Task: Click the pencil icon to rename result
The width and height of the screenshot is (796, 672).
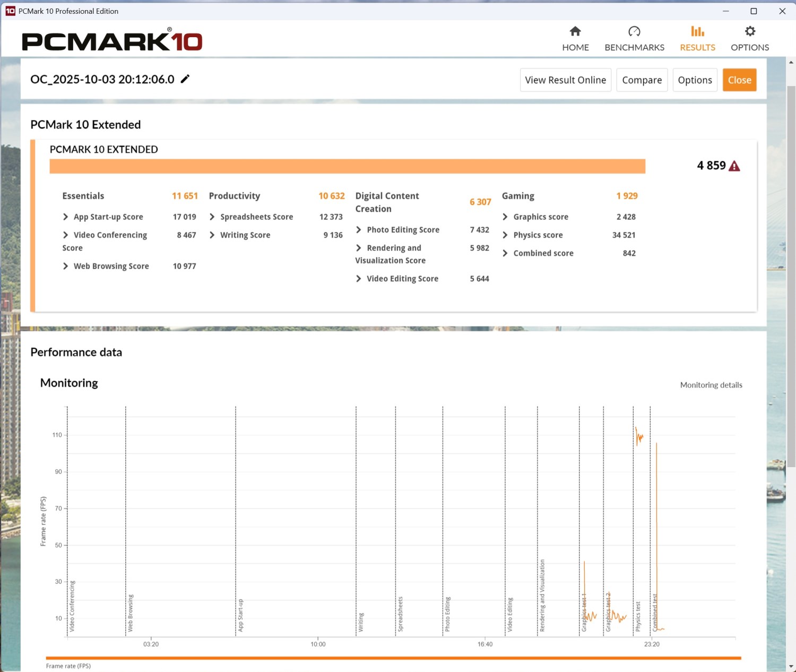Action: [185, 79]
